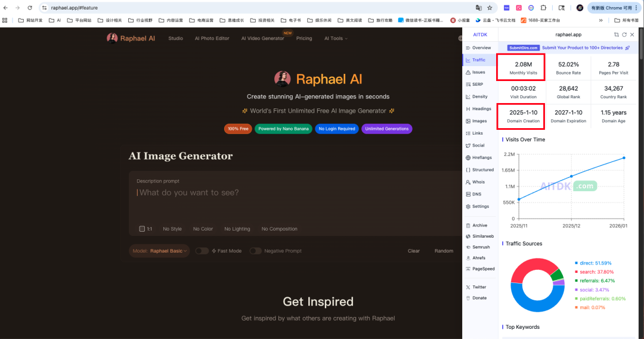Open the Extensions puzzle icon

[x=543, y=8]
